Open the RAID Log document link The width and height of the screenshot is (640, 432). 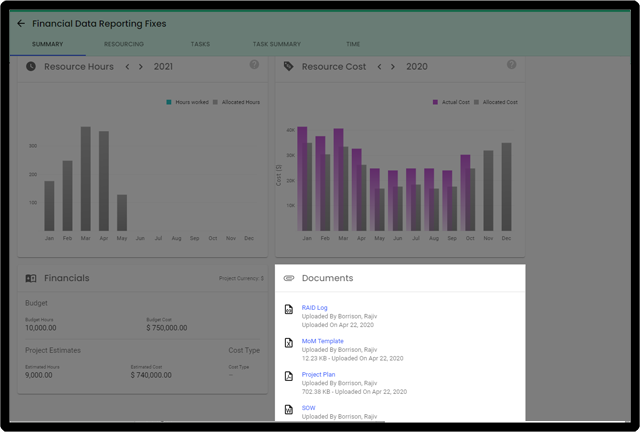(315, 307)
